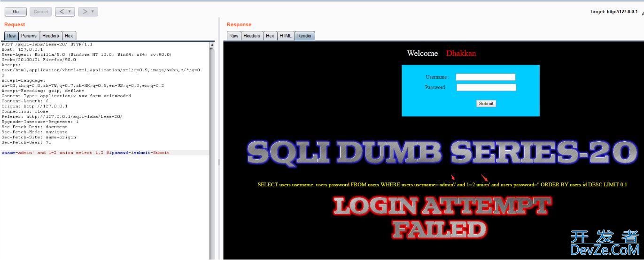The image size is (644, 260).
Task: Click the scroll-up arrow of request editor
Action: click(x=212, y=45)
